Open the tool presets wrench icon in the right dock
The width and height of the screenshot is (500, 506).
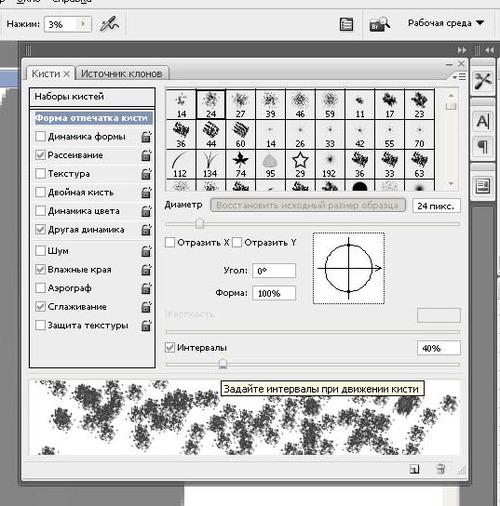(x=482, y=81)
